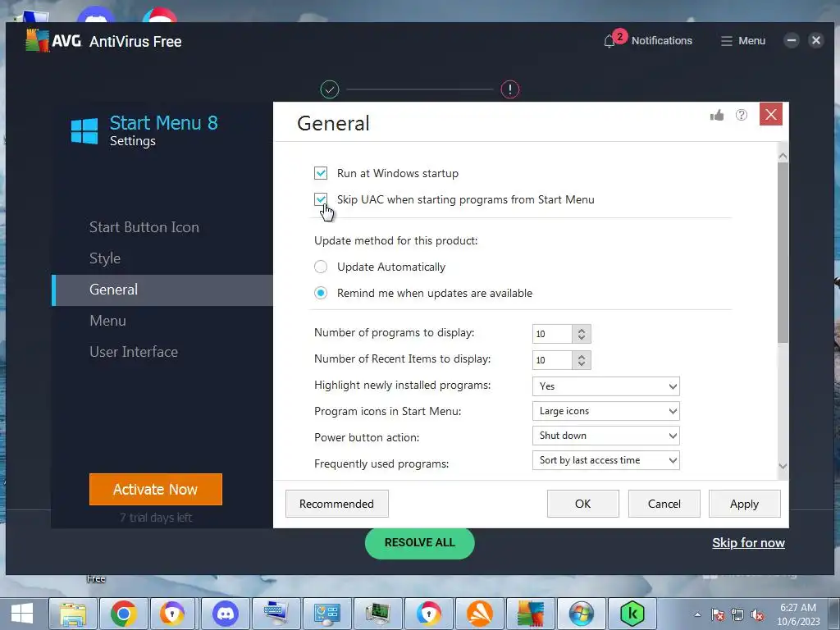Adjust number of Recent Items stepper
Screen dimensions: 840x630
click(x=582, y=360)
